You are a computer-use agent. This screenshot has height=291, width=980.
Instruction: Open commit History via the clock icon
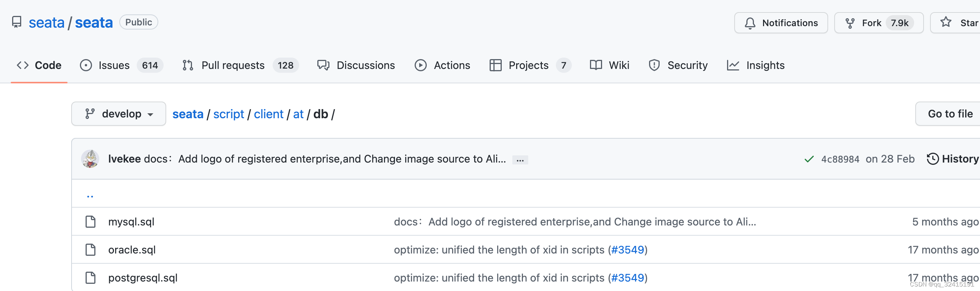(932, 159)
